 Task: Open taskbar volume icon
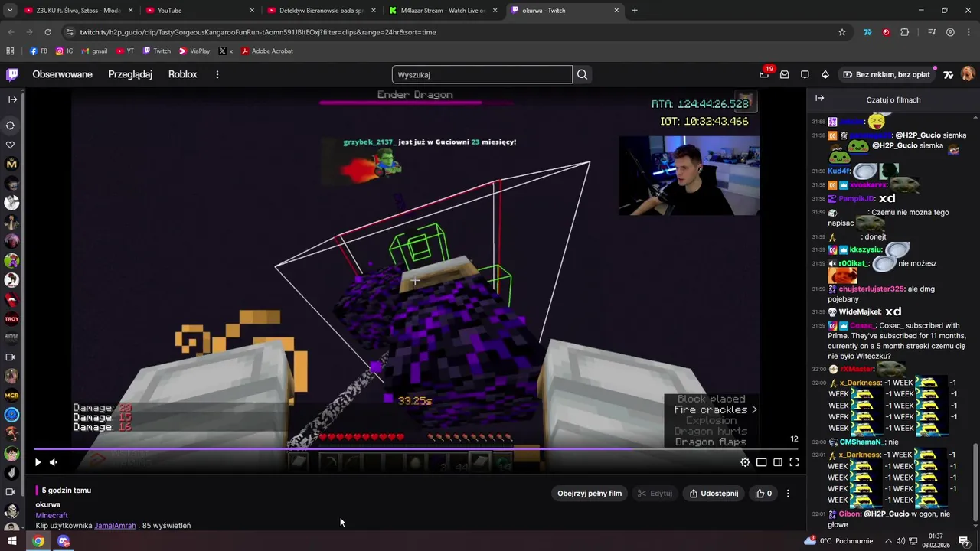tap(900, 541)
